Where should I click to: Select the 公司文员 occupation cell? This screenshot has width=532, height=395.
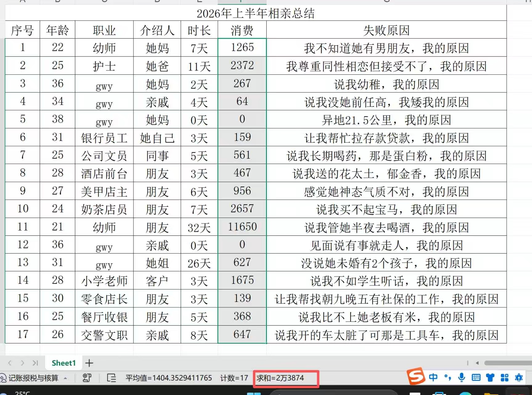(x=104, y=155)
